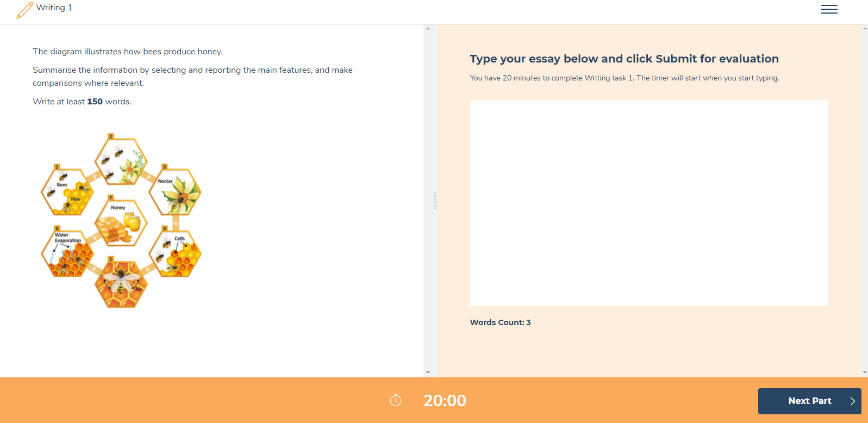
Task: Click hexagon 1 labeled Bees and Hive
Action: 67,191
